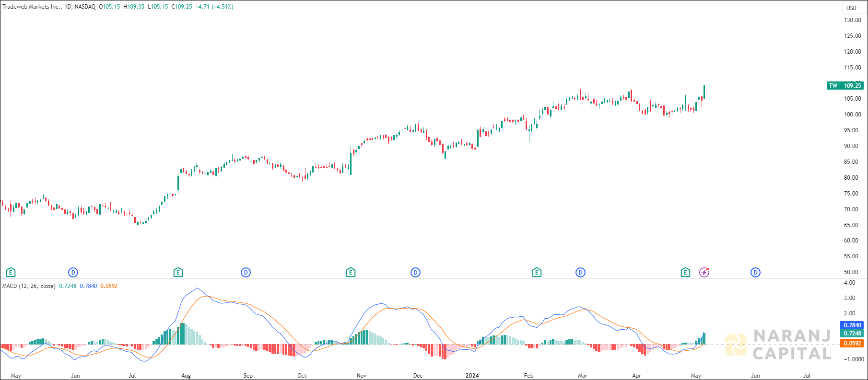Click the -1.0000 MACD axis label

(853, 359)
